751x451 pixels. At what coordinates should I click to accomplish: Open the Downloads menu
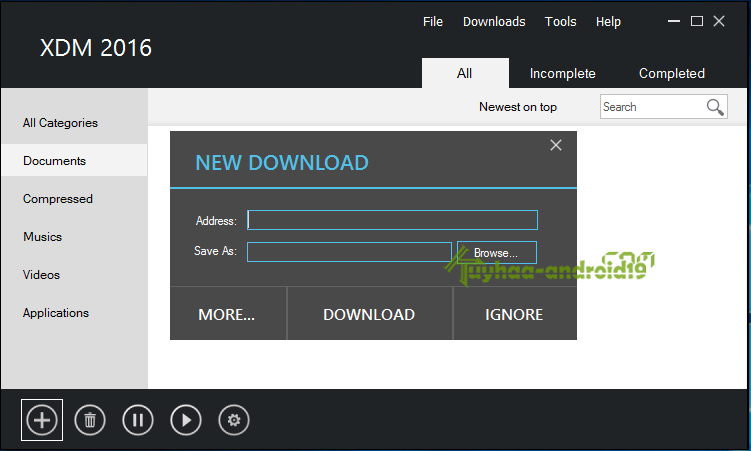coord(494,22)
